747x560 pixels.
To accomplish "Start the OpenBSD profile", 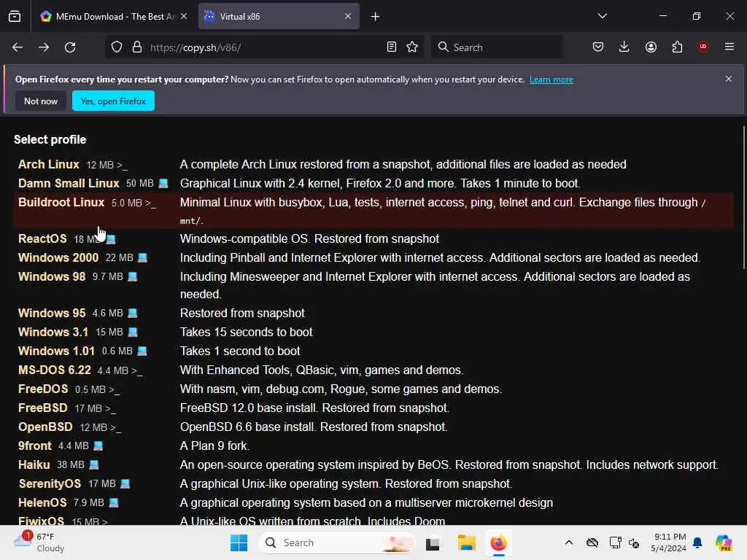I will (x=45, y=427).
